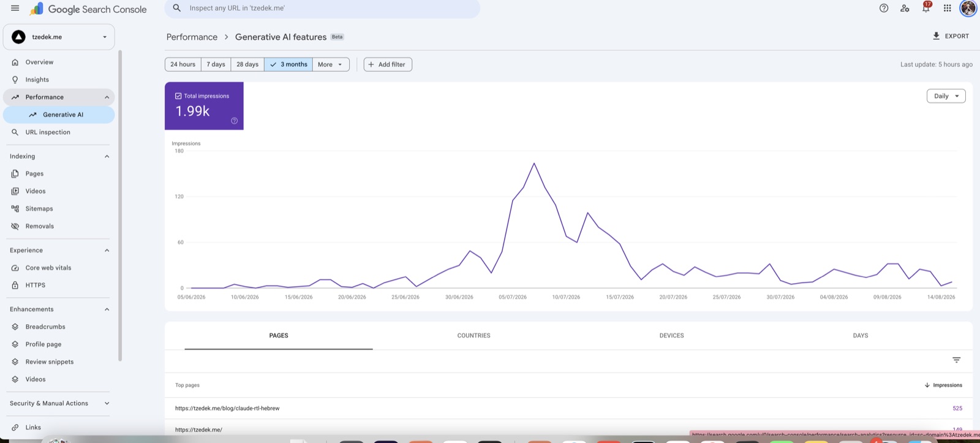Click the Breadcrumbs icon

point(15,327)
